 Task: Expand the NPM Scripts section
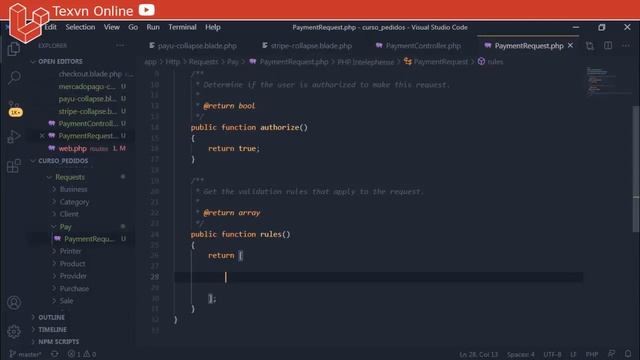[58, 342]
